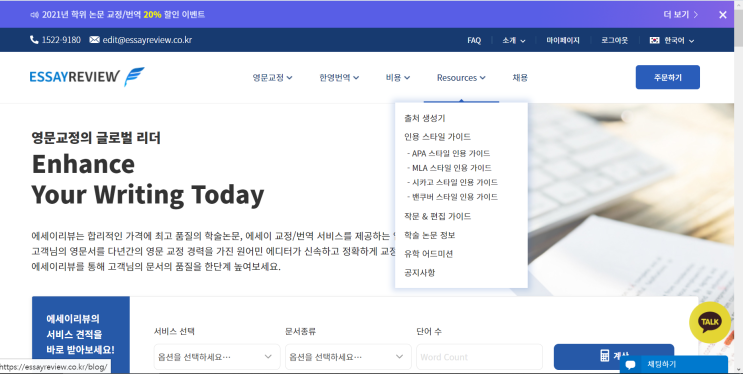The height and width of the screenshot is (374, 743).
Task: Expand the 한영번역 menu
Action: (x=339, y=77)
